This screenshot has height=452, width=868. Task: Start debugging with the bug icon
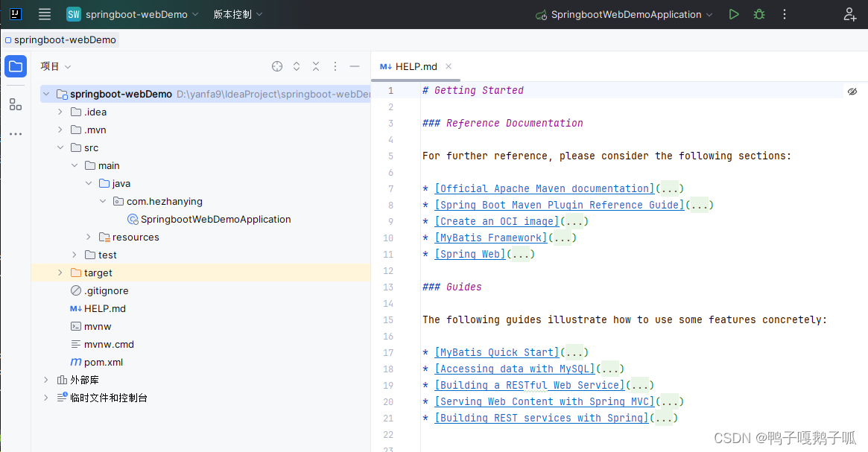(x=759, y=14)
